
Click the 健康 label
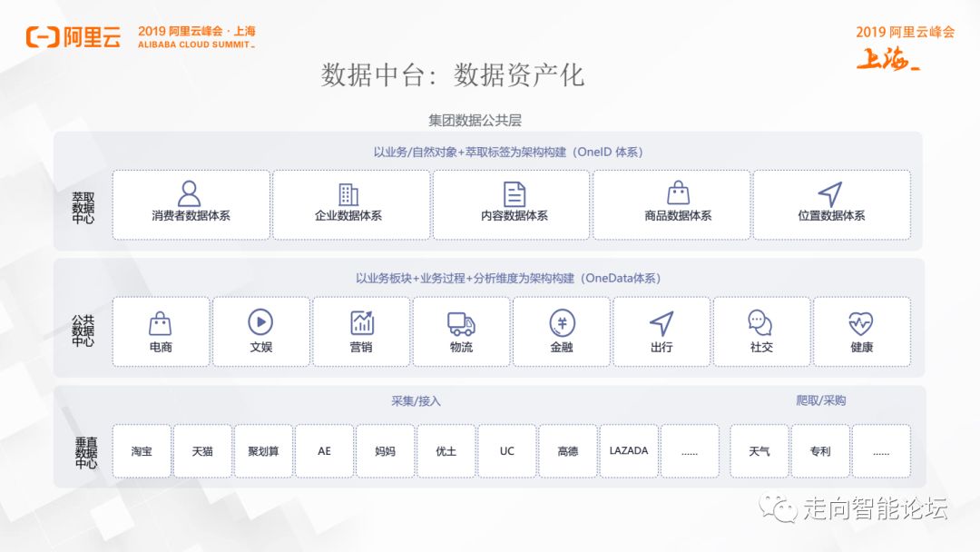pos(861,347)
